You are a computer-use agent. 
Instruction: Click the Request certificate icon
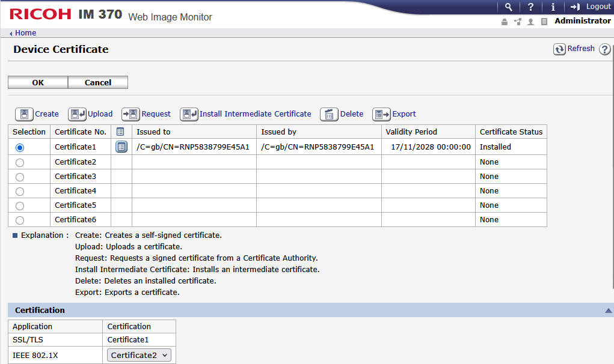pyautogui.click(x=130, y=114)
